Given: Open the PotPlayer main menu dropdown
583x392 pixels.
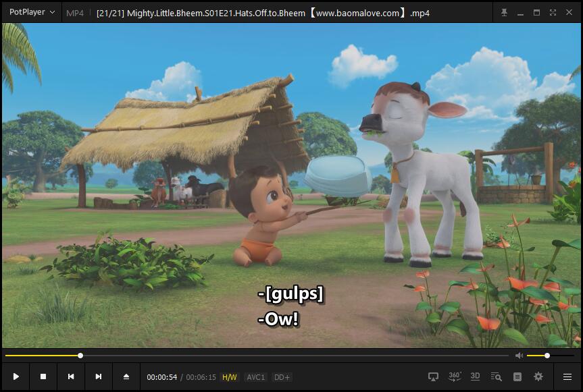Looking at the screenshot, I should 32,12.
